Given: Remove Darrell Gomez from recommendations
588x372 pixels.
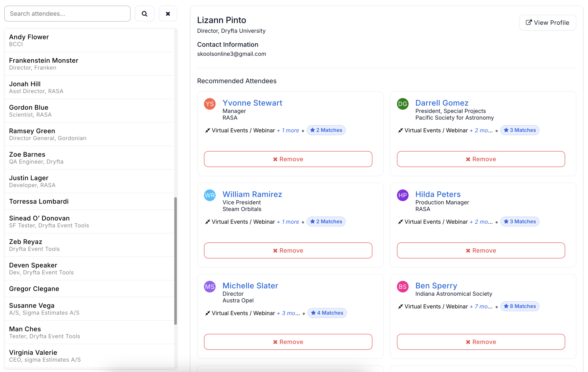Looking at the screenshot, I should point(481,159).
